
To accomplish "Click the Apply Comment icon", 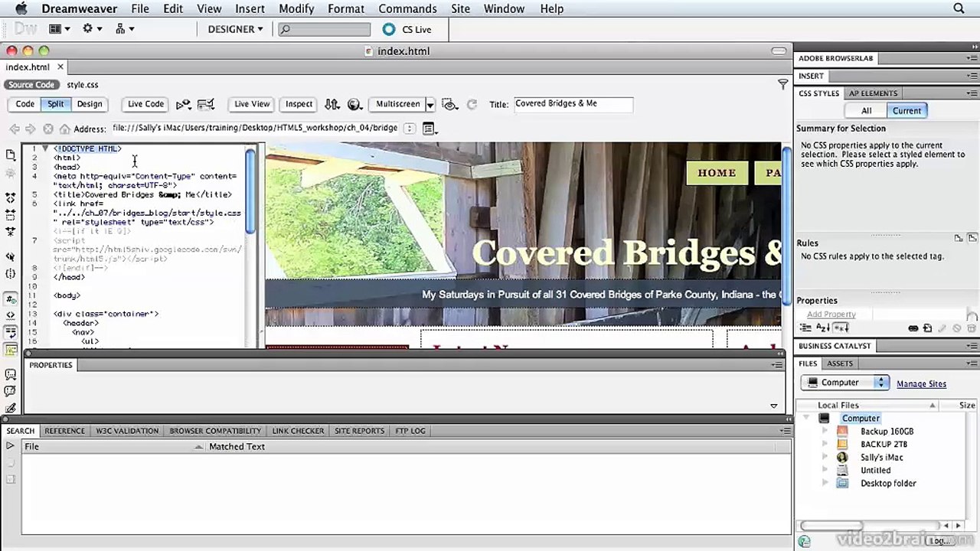I will coord(11,375).
